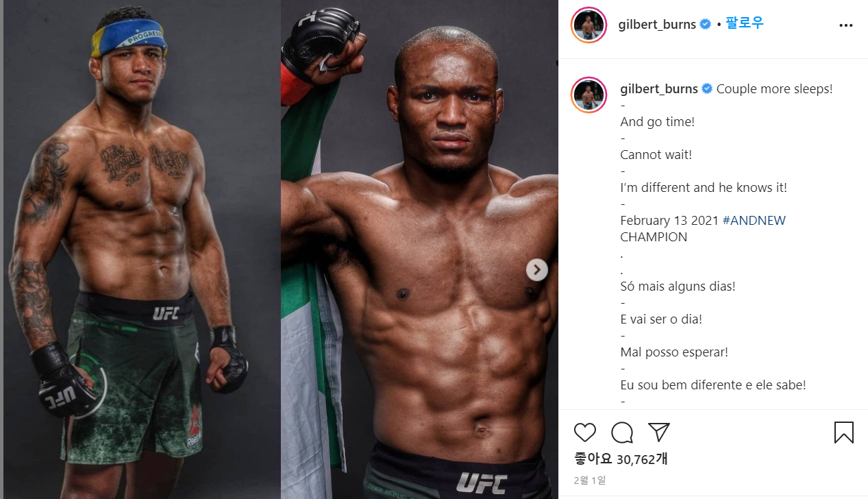Click the 2월 1일 post date
This screenshot has width=868, height=499.
click(590, 480)
